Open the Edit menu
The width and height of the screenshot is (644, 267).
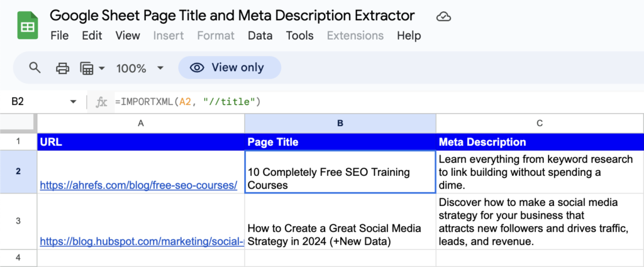tap(92, 36)
